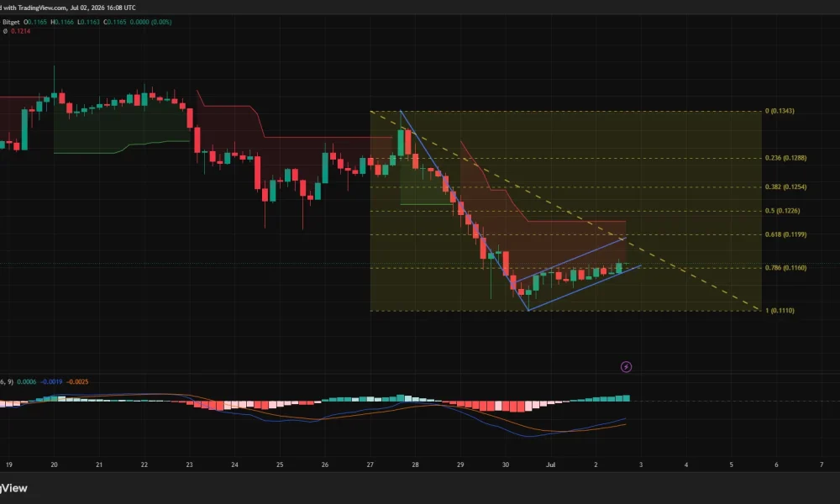Click the header timestamp Jul 02, 2026 16:08 UTC
This screenshot has height=504, width=840.
102,8
